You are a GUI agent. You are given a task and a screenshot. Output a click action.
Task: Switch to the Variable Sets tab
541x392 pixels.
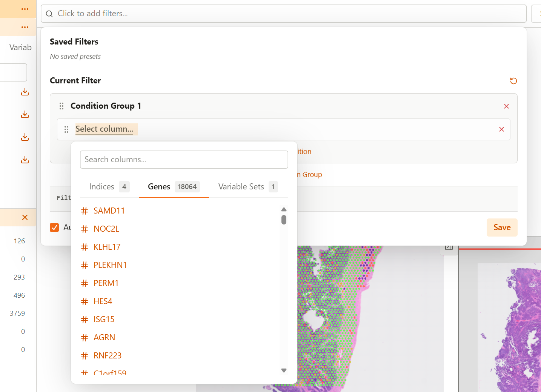coord(247,187)
